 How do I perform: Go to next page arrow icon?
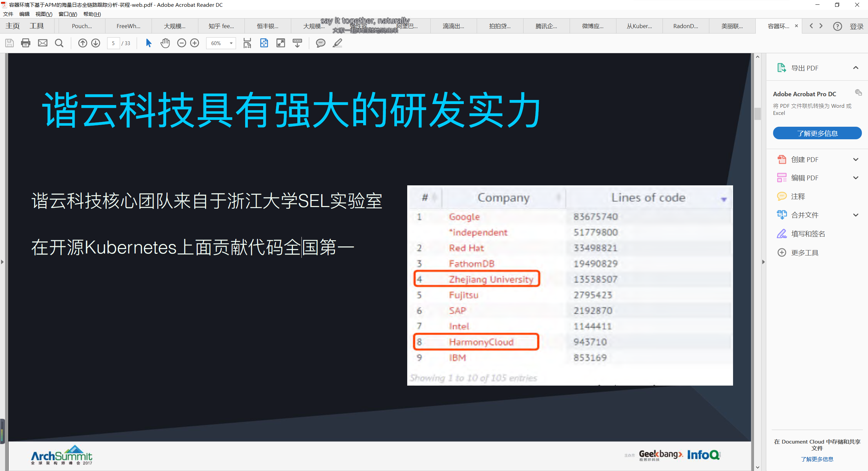[x=96, y=43]
